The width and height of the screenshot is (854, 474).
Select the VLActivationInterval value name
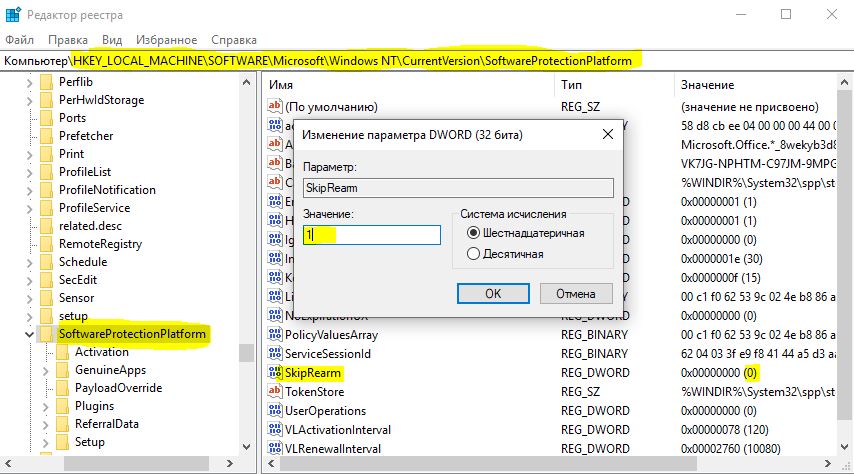338,429
